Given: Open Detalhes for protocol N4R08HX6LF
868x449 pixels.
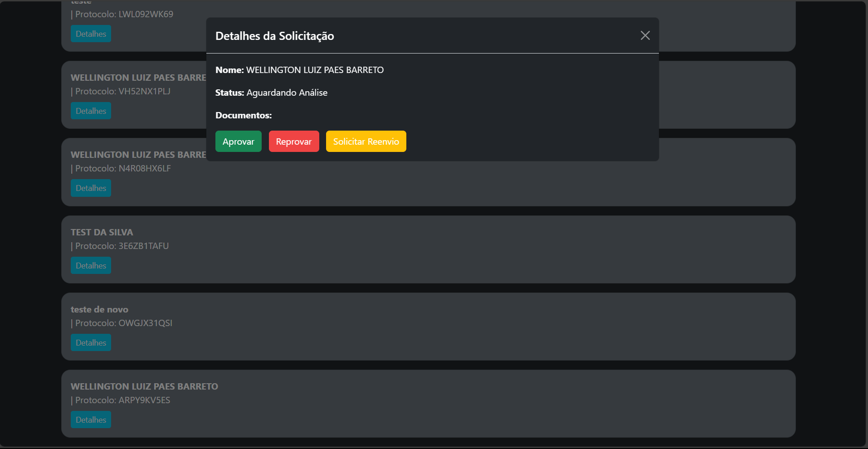Looking at the screenshot, I should pyautogui.click(x=91, y=188).
